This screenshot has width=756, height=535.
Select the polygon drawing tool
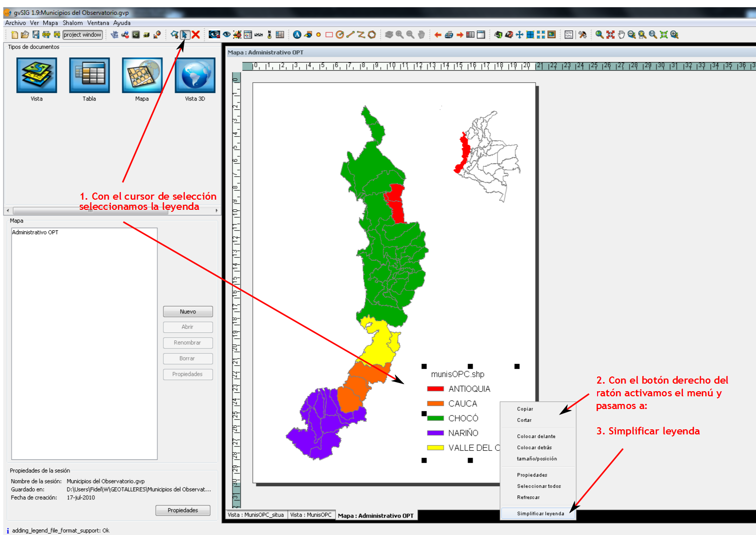point(372,35)
